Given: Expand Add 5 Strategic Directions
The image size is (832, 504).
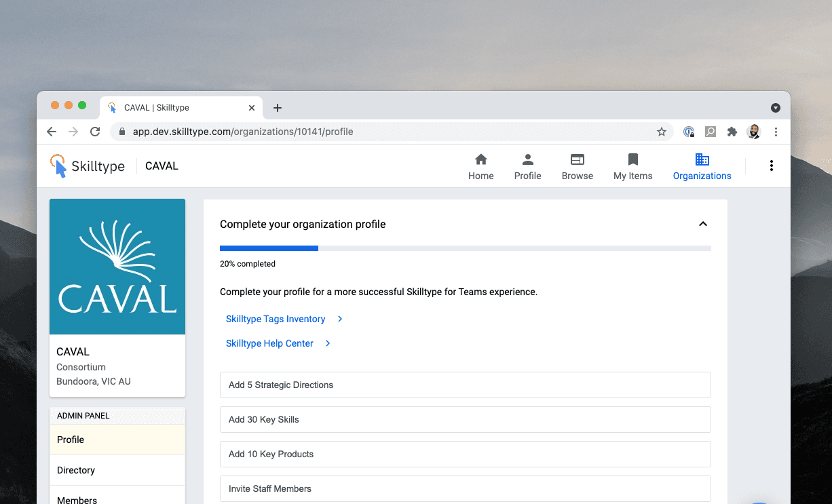Looking at the screenshot, I should click(465, 385).
